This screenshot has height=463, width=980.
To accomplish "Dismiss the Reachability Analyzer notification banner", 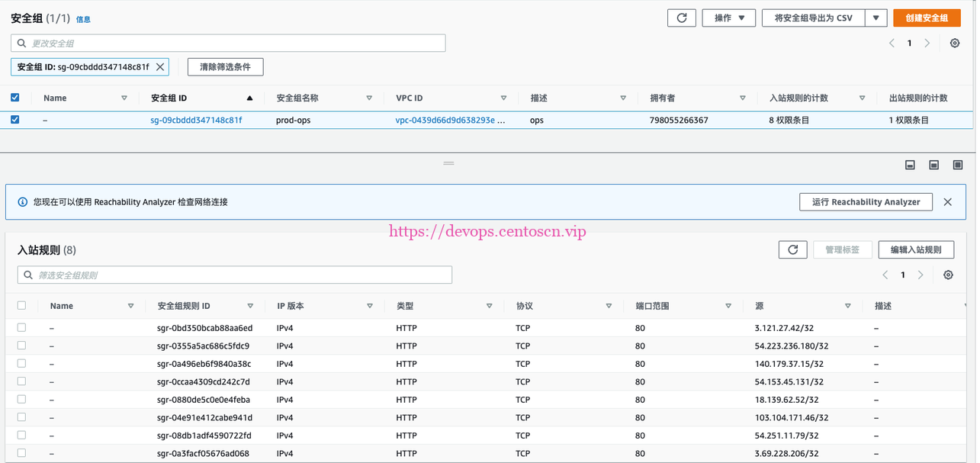I will (949, 201).
